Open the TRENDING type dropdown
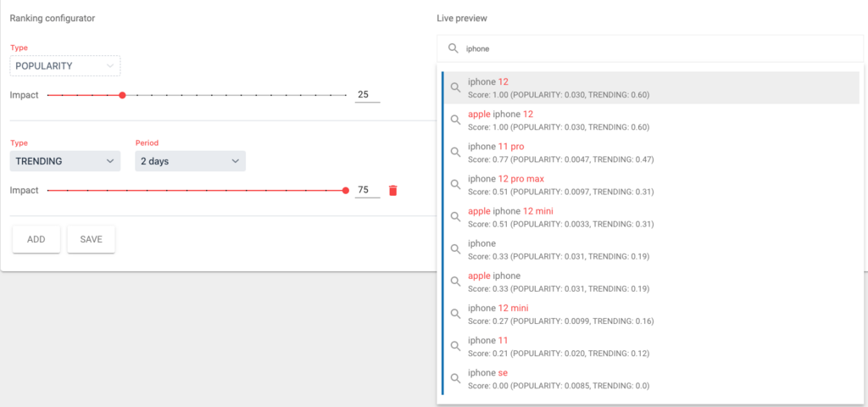Screen dimensions: 868x407 tap(65, 161)
